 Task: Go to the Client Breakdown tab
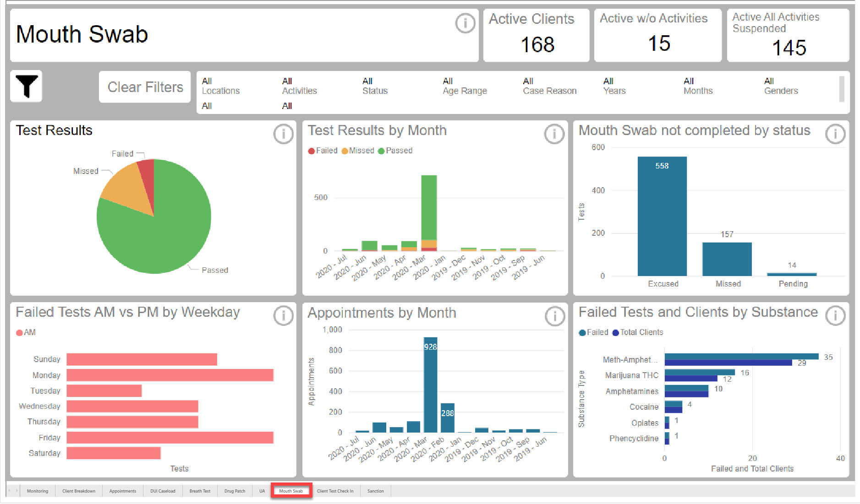click(79, 491)
